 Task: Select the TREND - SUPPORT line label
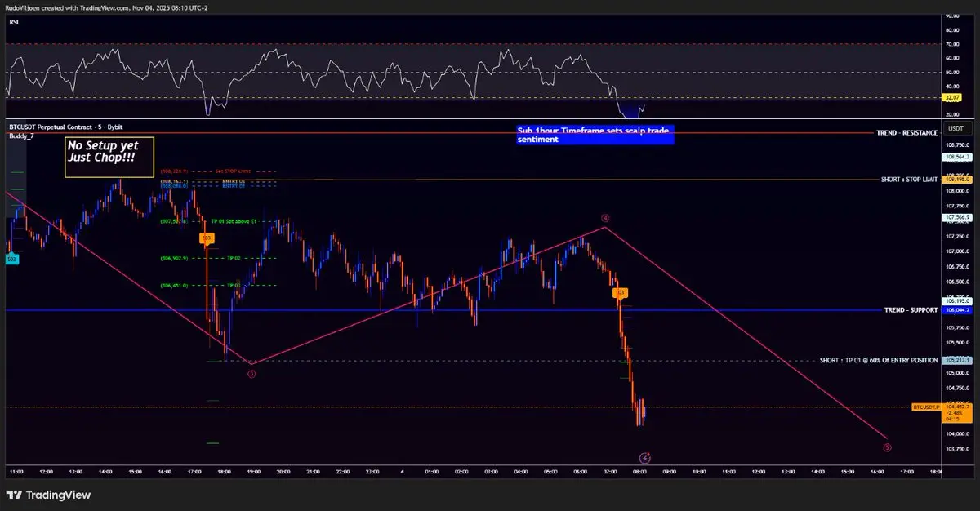click(911, 311)
